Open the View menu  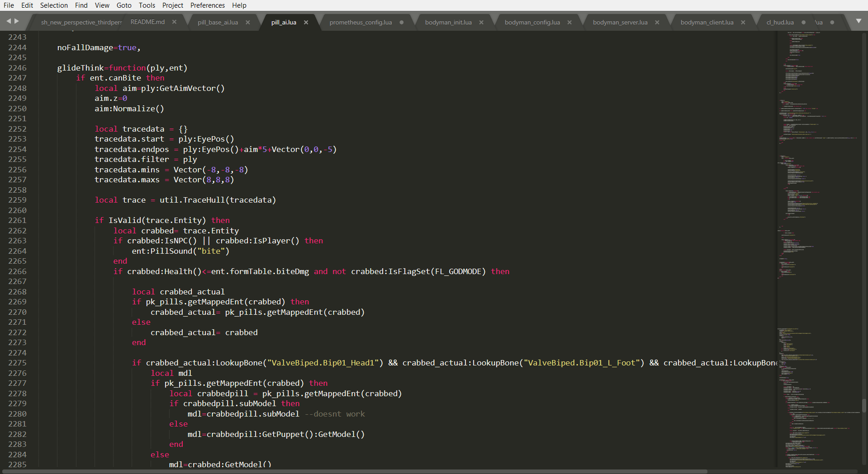click(x=102, y=5)
